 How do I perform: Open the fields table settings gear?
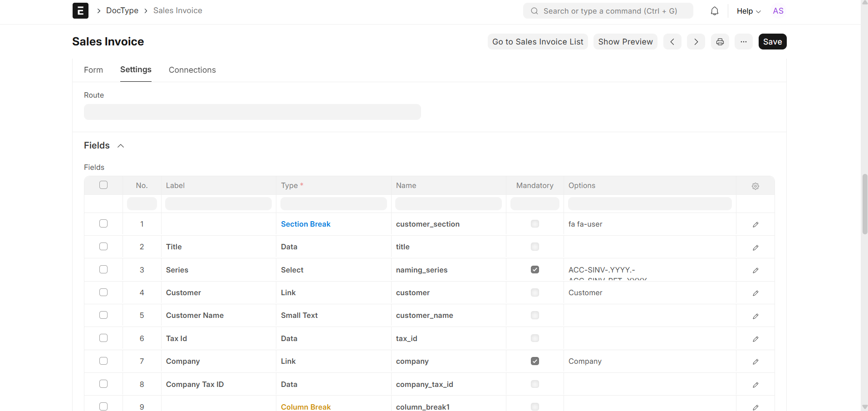tap(755, 186)
